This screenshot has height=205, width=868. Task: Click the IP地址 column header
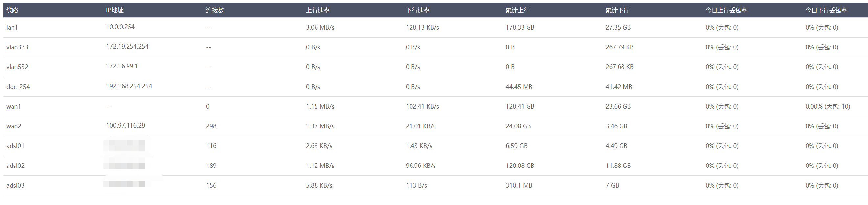click(115, 10)
